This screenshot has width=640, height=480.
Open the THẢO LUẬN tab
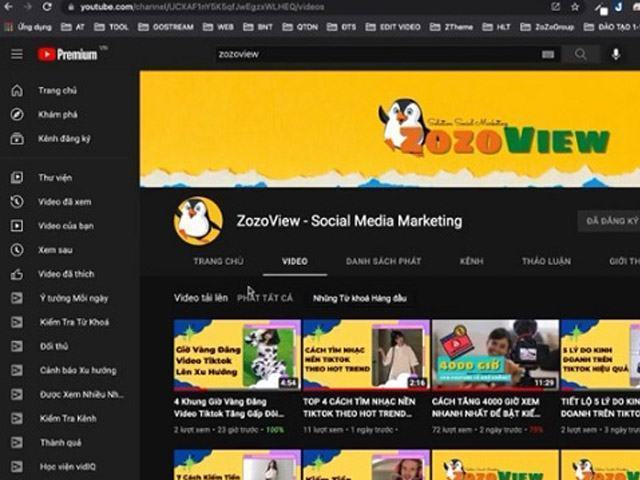[546, 261]
